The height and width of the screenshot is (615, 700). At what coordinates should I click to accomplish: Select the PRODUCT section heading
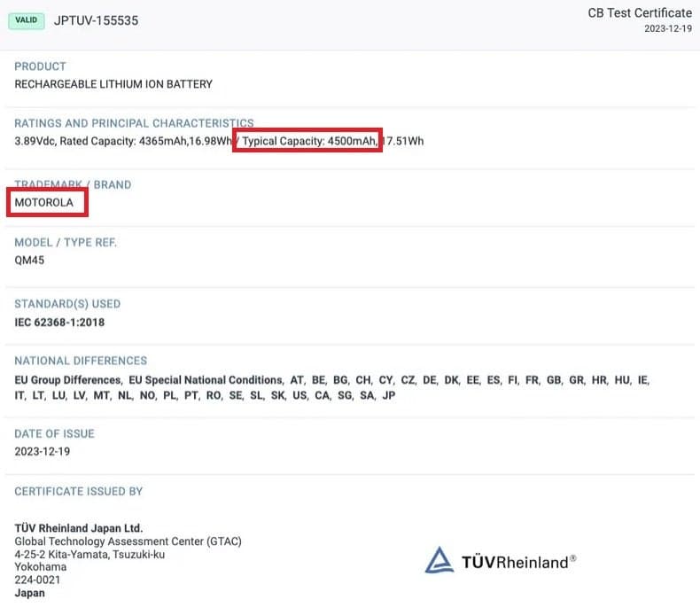40,66
